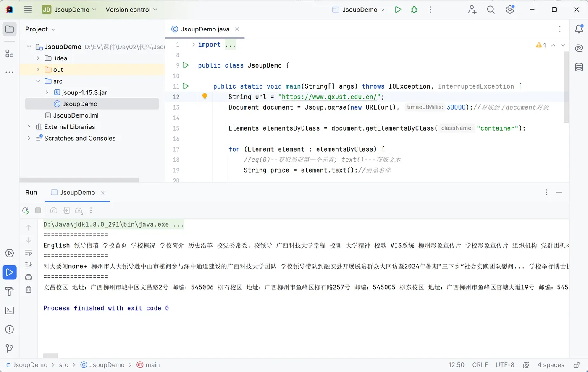Run main method from gutter at line 11

[x=186, y=86]
